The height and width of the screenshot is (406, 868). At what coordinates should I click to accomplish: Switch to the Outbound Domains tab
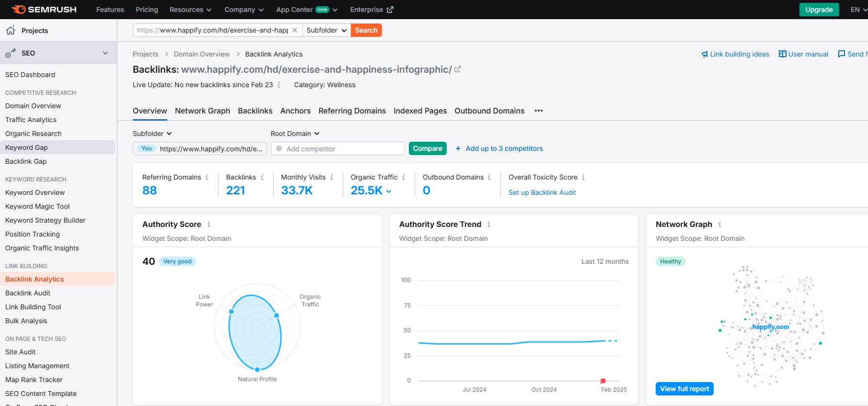click(489, 111)
